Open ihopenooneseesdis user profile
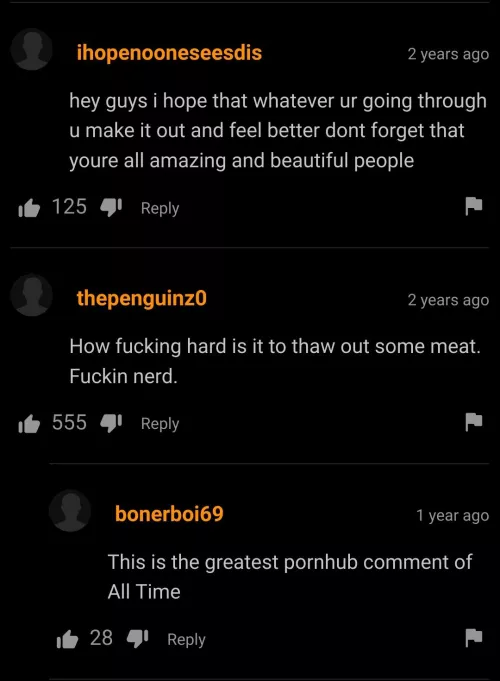 click(169, 53)
